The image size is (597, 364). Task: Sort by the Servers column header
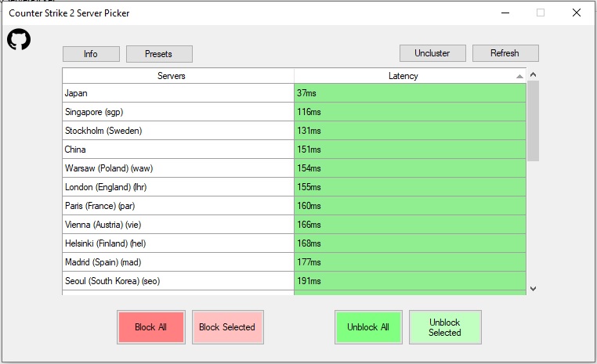pyautogui.click(x=178, y=76)
